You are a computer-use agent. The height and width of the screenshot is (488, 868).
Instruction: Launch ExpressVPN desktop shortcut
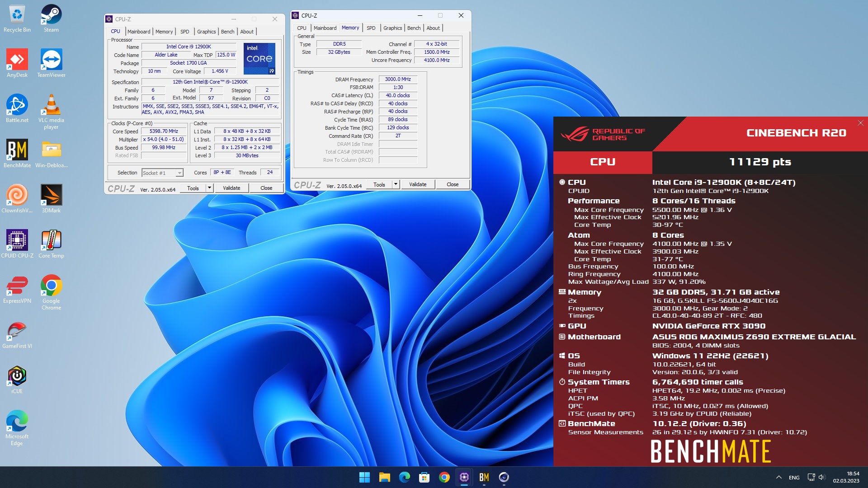[x=17, y=290]
